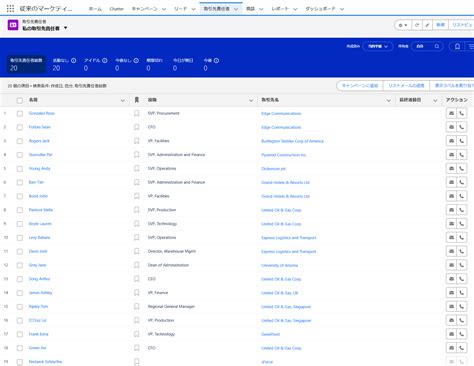This screenshot has width=474, height=366.
Task: Select the Stumuller Pat row checkbox
Action: point(20,155)
